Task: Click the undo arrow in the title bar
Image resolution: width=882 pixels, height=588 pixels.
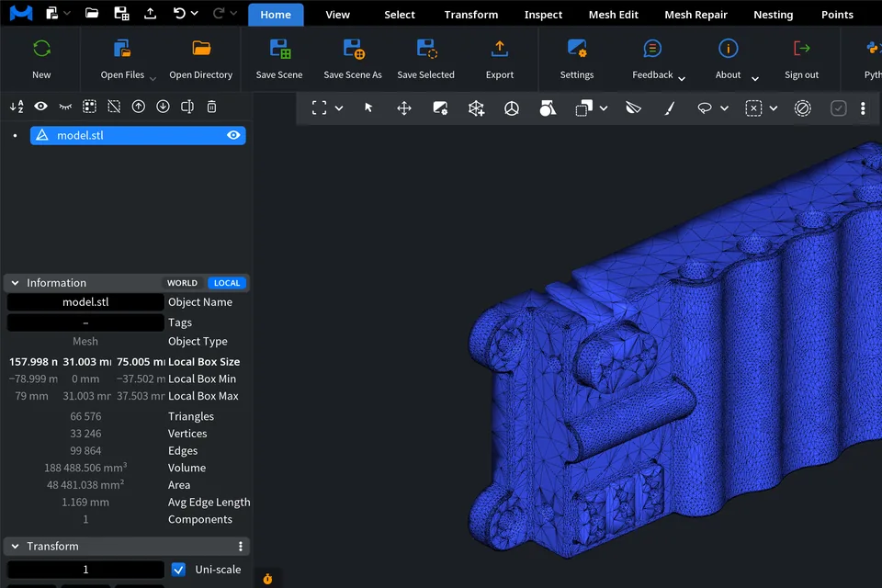Action: pos(179,13)
